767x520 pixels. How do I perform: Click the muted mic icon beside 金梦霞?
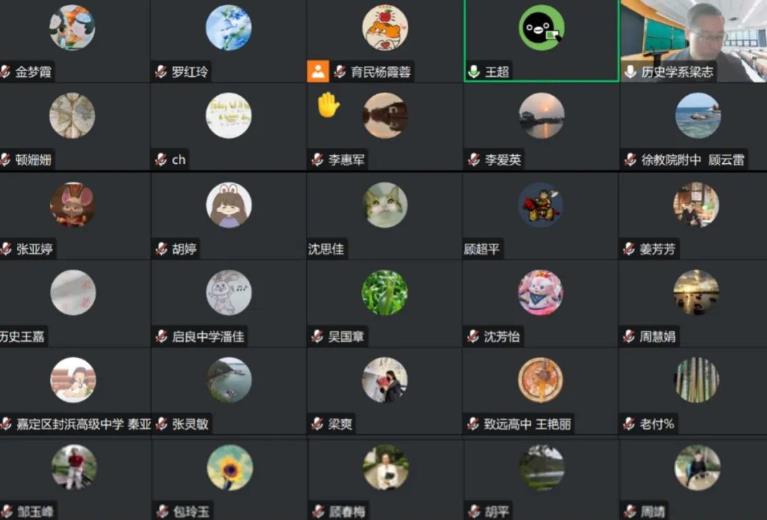click(x=5, y=72)
